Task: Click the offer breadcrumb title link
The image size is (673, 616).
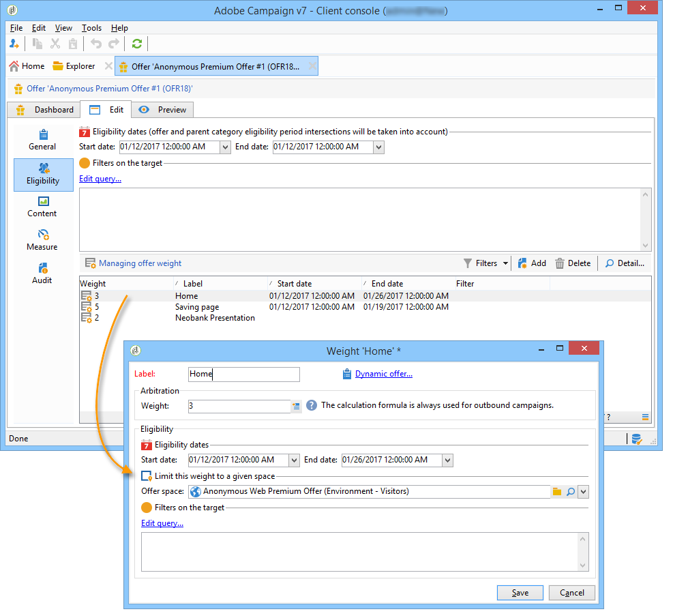Action: [110, 89]
